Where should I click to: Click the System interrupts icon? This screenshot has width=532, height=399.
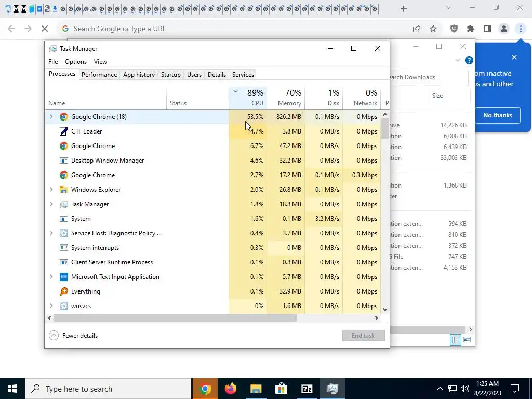tap(63, 248)
